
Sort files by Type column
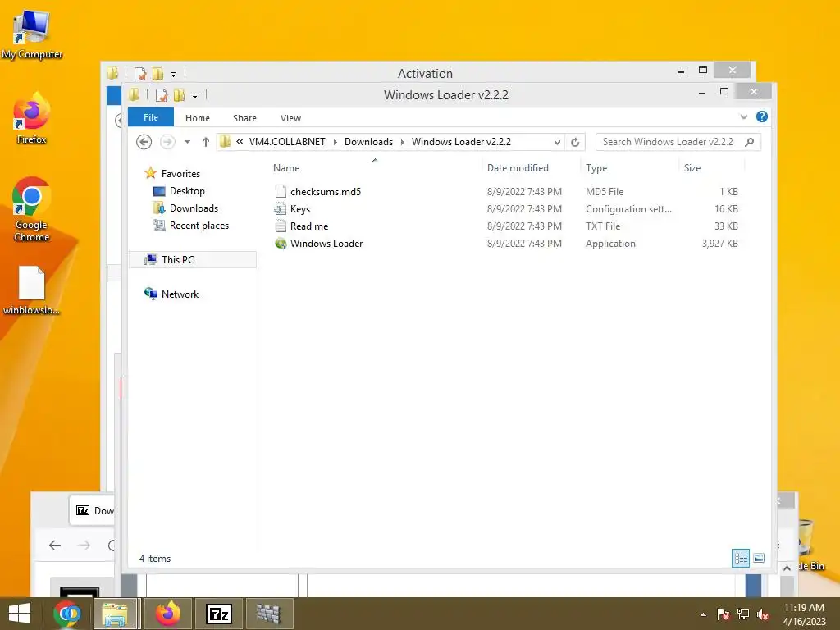(596, 168)
